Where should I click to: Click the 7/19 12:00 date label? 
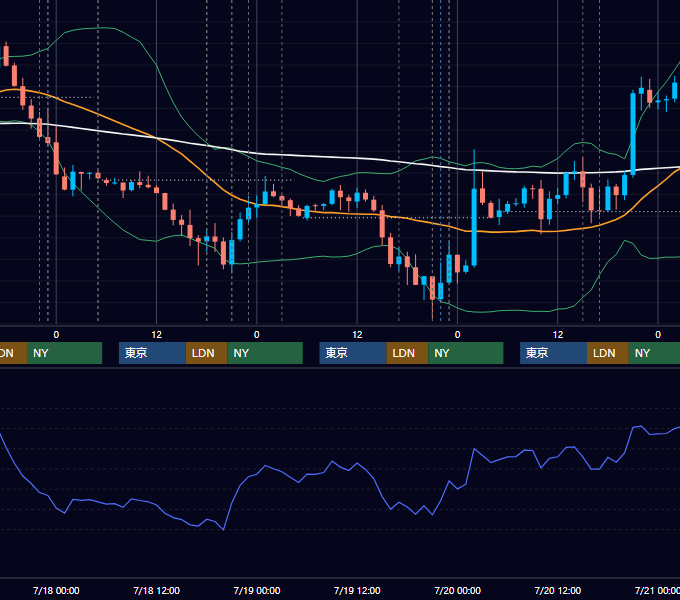pyautogui.click(x=357, y=590)
